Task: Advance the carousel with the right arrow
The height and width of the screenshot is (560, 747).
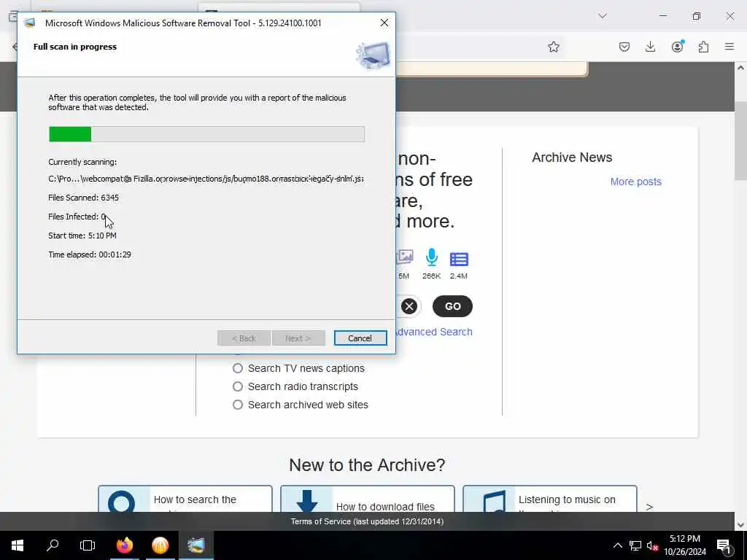Action: pyautogui.click(x=649, y=507)
